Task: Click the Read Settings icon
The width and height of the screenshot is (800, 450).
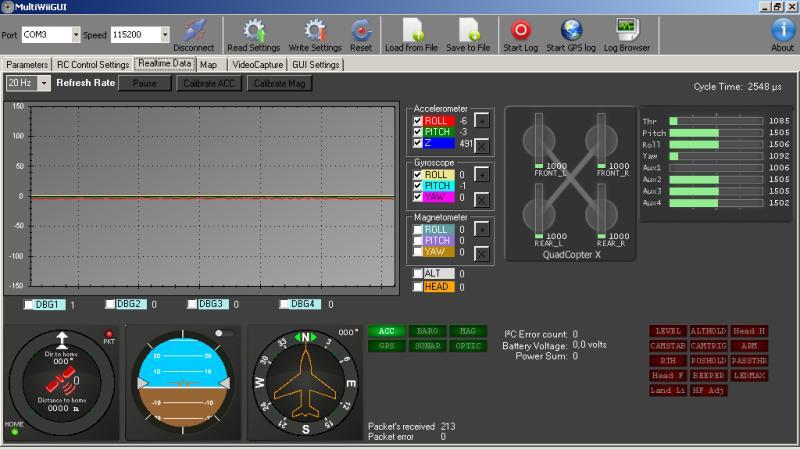Action: point(253,31)
